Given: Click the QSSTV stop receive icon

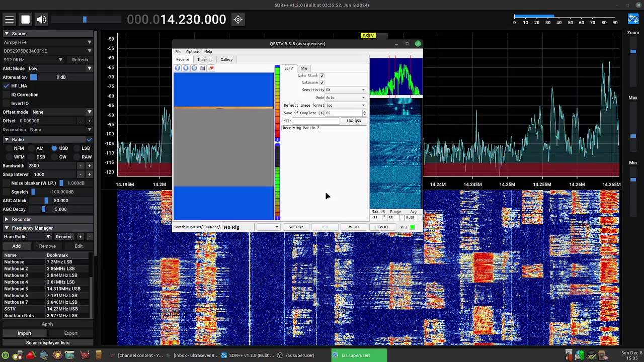Looking at the screenshot, I should pyautogui.click(x=186, y=68).
